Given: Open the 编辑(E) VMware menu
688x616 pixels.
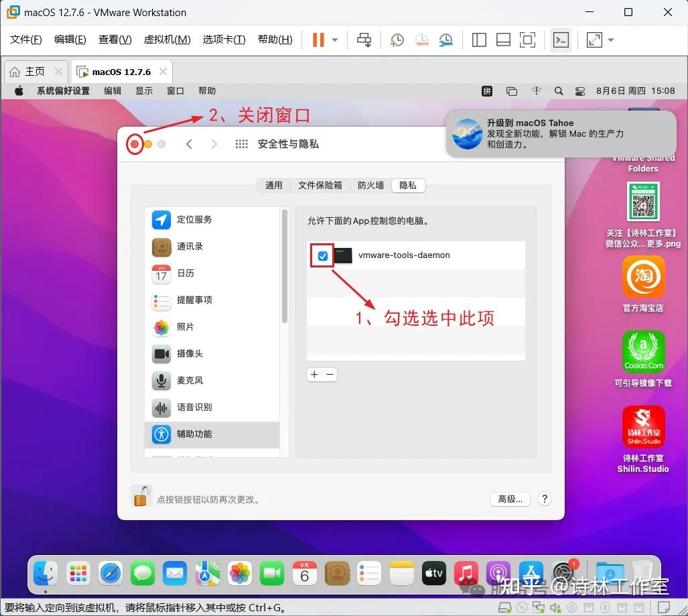Looking at the screenshot, I should point(70,40).
